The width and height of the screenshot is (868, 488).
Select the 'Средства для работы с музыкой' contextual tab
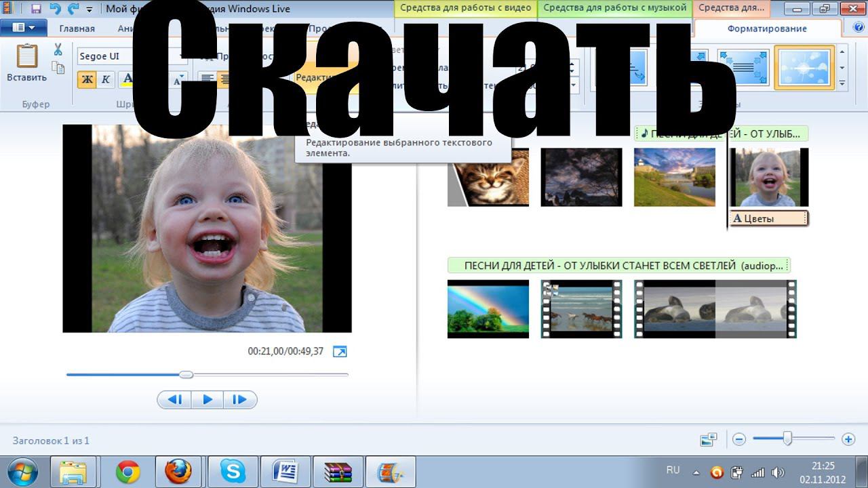(x=615, y=9)
